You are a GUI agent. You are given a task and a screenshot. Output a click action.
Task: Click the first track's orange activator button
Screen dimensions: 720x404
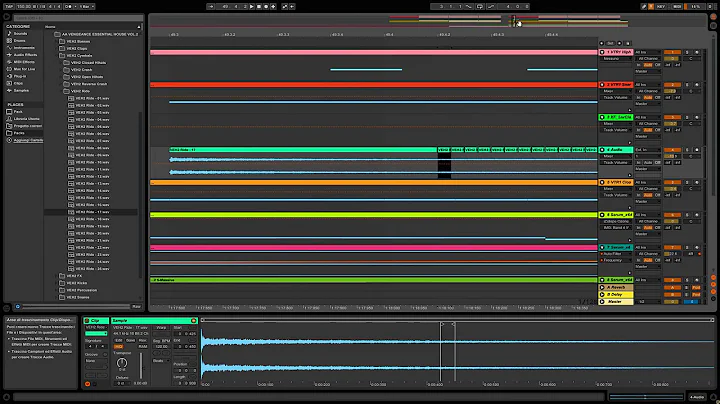tap(672, 52)
